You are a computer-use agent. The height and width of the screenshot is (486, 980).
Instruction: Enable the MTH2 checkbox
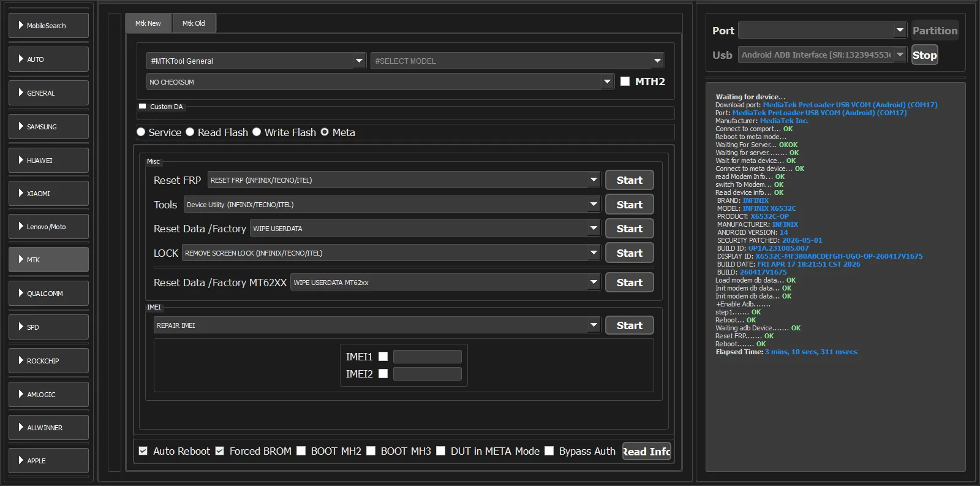click(625, 81)
